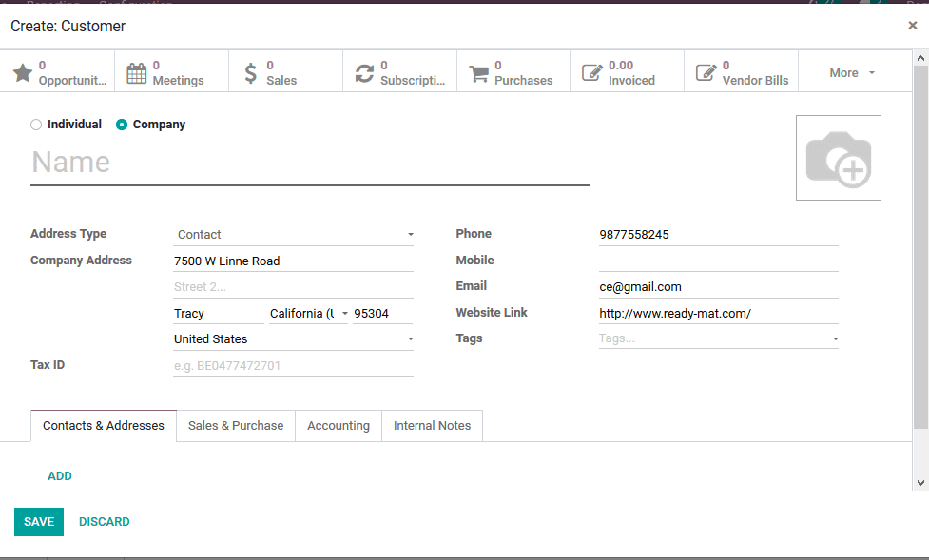Switch to the Contacts & Addresses tab
The image size is (929, 560).
[104, 426]
